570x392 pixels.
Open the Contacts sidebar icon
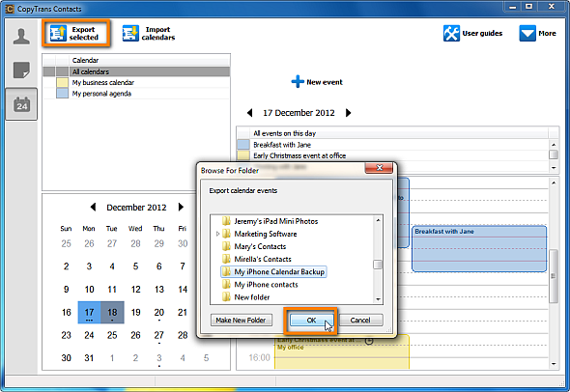tap(21, 37)
